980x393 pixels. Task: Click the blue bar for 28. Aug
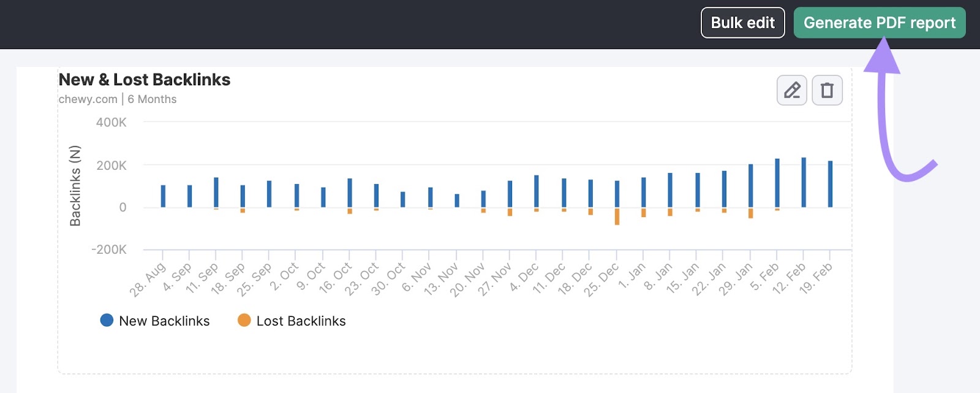pyautogui.click(x=163, y=196)
